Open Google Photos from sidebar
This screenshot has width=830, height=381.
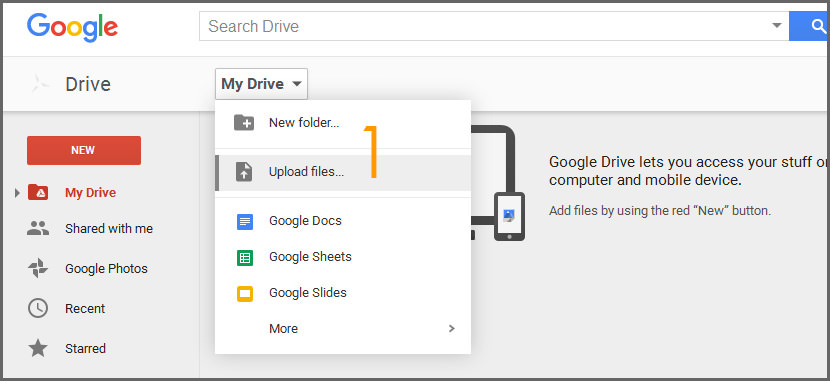[106, 268]
